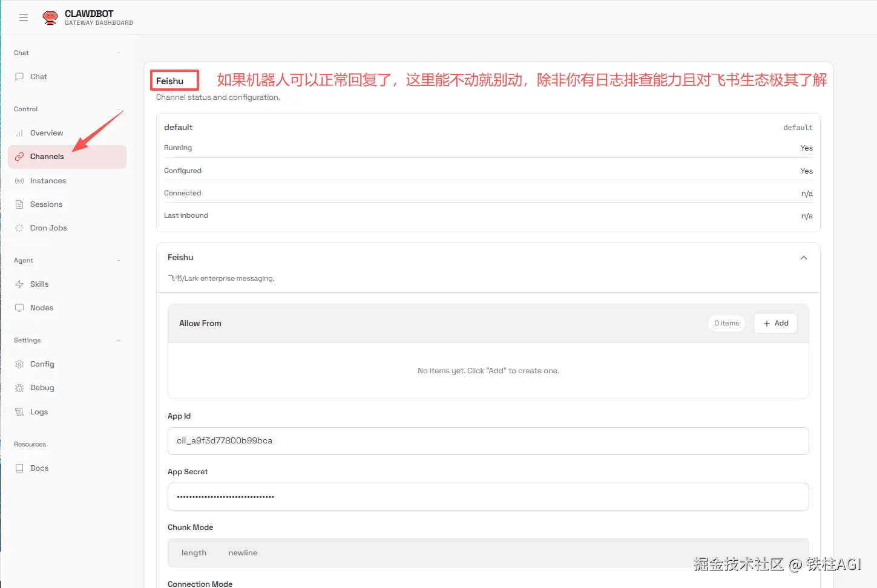Select length chunk mode
Viewport: 877px width, 588px height.
[x=194, y=553]
